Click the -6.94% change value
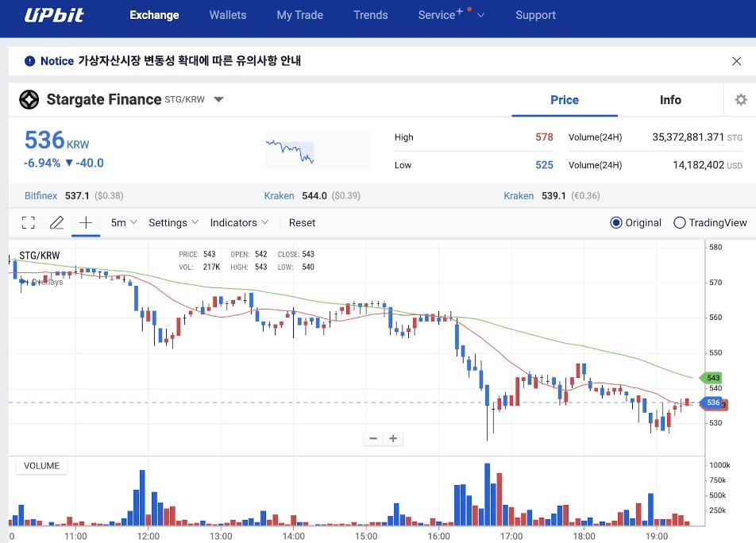This screenshot has width=756, height=543. (42, 163)
